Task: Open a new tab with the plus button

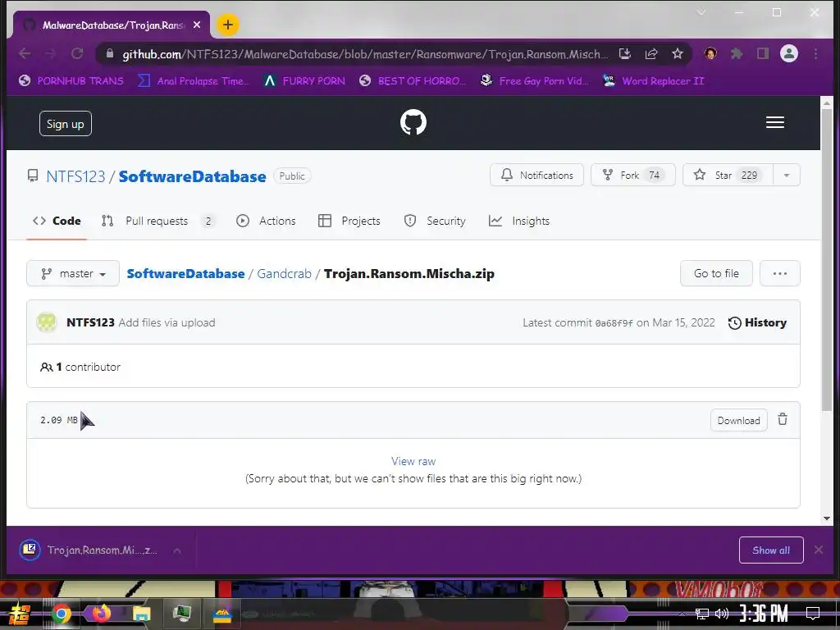Action: 228,25
